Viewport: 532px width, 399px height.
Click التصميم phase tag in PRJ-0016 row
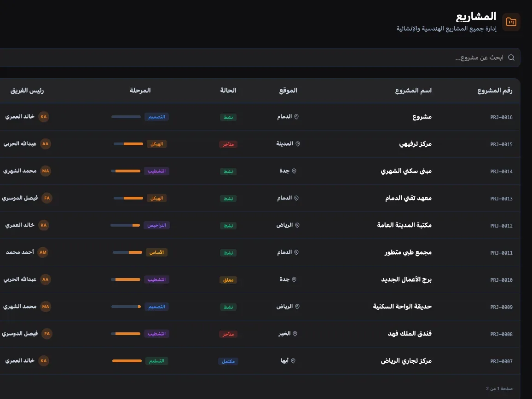point(156,117)
